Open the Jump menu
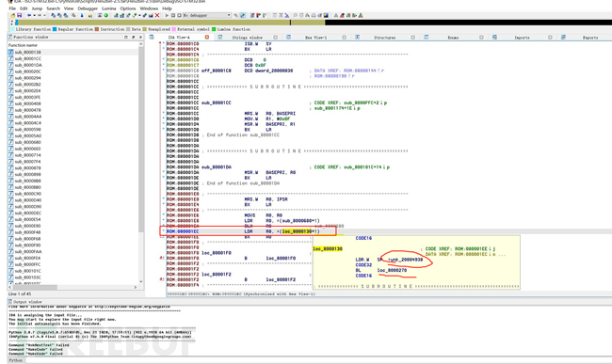This screenshot has height=364, width=612. [37, 8]
